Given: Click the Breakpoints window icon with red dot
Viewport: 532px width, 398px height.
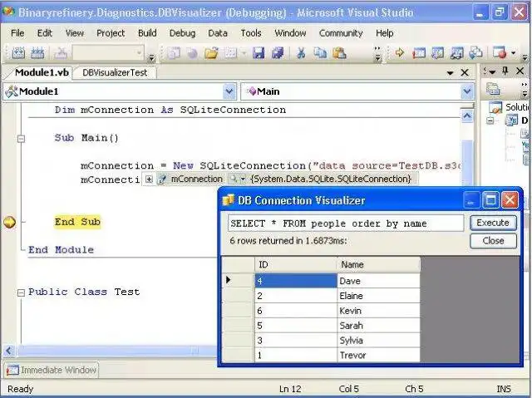Looking at the screenshot, I should point(500,53).
